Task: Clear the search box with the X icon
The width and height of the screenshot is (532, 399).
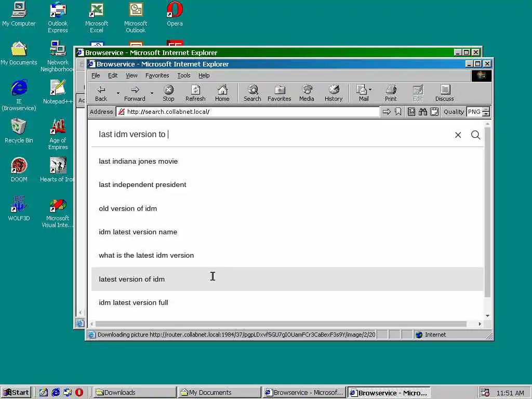Action: point(458,135)
